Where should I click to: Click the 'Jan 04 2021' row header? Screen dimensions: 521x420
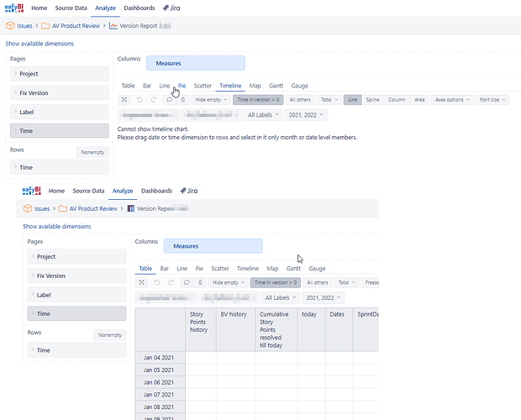click(161, 358)
